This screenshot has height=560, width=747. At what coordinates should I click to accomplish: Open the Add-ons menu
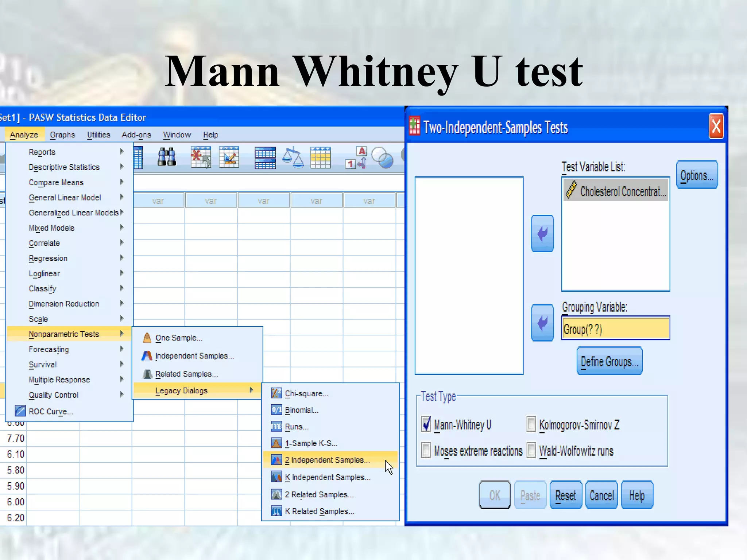coord(136,135)
